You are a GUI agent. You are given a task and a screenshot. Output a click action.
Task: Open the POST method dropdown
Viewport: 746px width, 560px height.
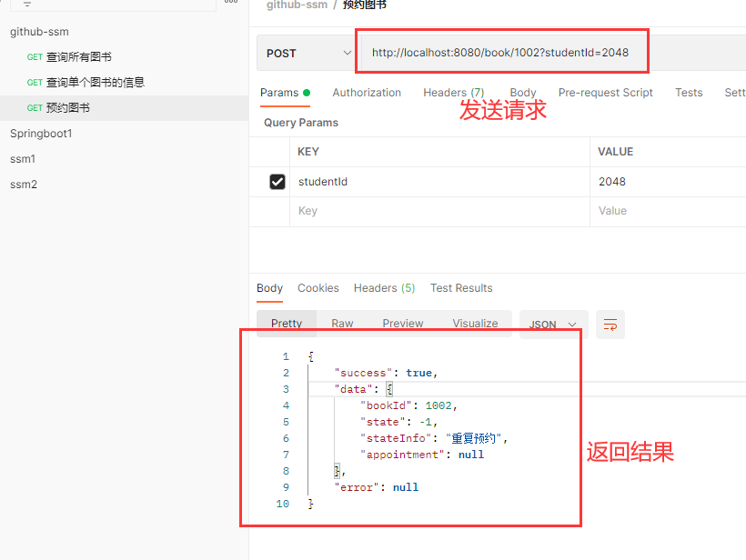pos(307,54)
